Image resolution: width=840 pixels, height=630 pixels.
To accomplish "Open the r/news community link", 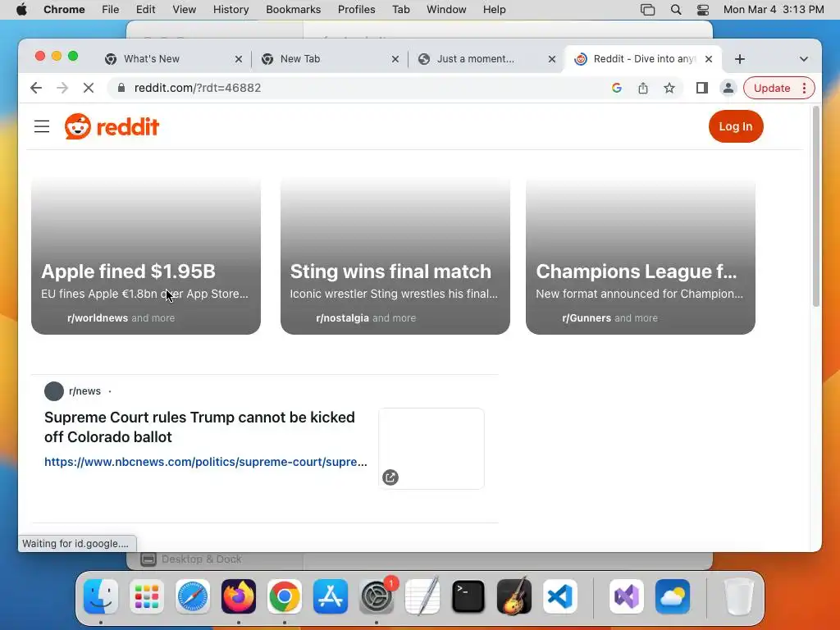I will point(84,391).
